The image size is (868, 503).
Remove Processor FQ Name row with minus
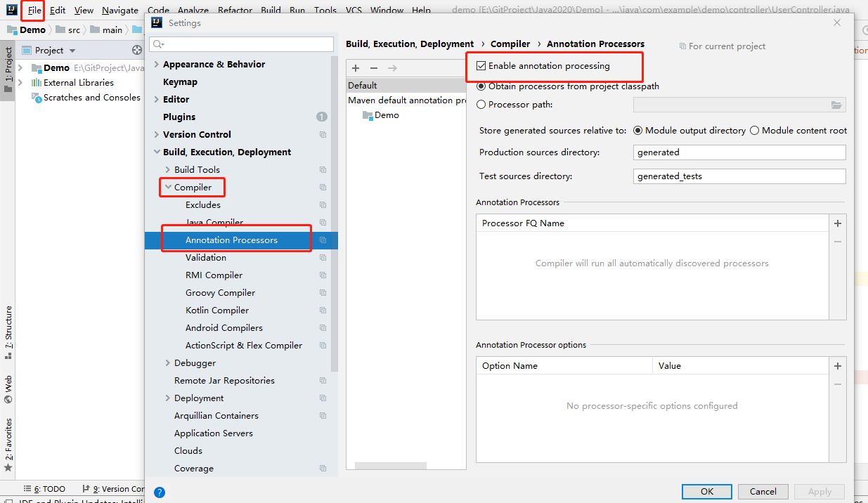tap(837, 242)
